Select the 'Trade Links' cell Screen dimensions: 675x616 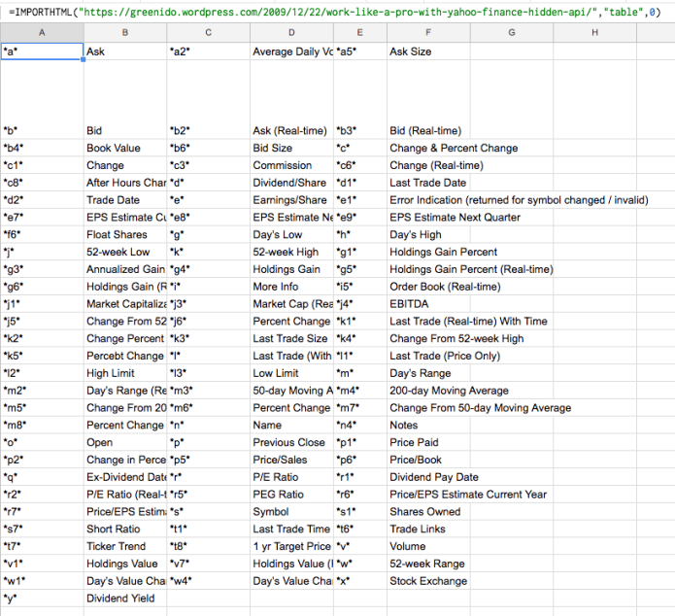pyautogui.click(x=428, y=529)
